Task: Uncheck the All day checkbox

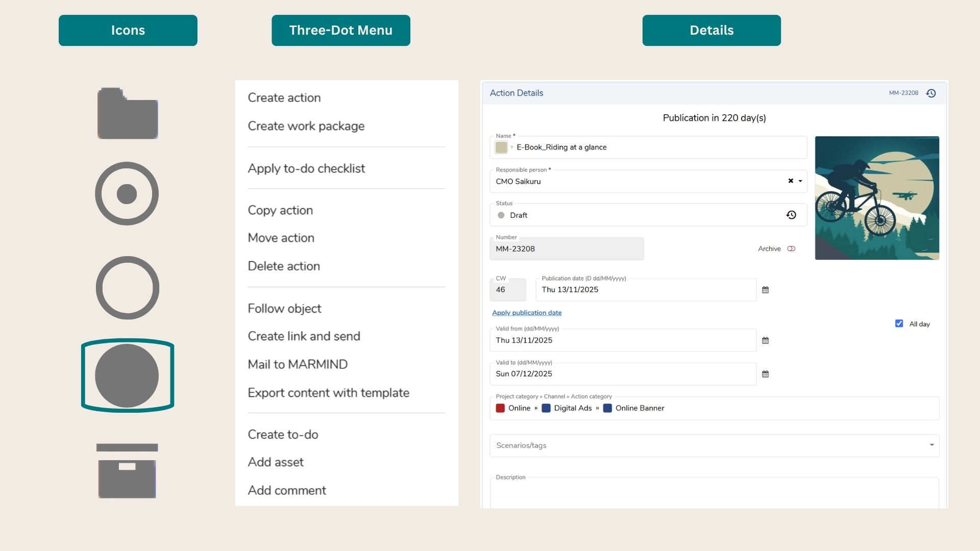Action: click(x=899, y=324)
